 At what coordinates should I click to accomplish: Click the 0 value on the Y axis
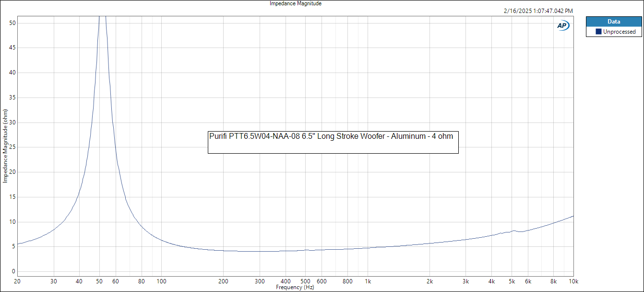point(14,271)
